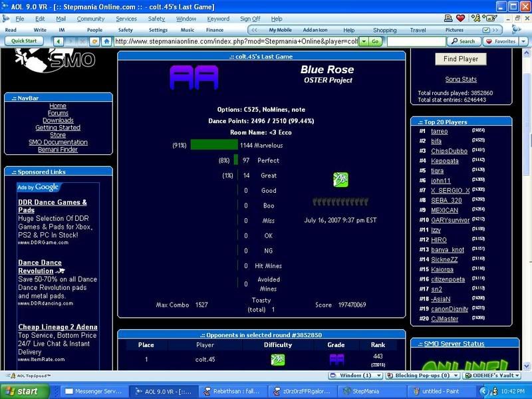Click the red heart favorites icon in menu bar
Screen dimensions: 532x399
point(460,19)
